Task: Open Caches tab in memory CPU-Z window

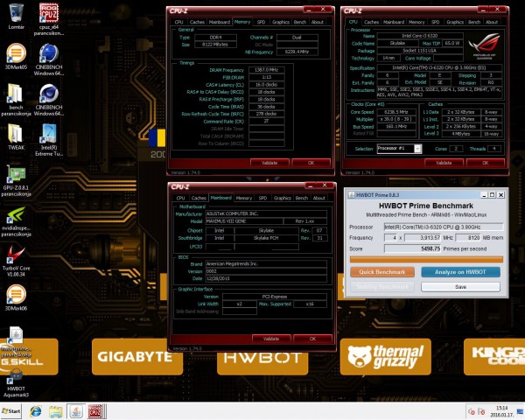Action: point(197,22)
